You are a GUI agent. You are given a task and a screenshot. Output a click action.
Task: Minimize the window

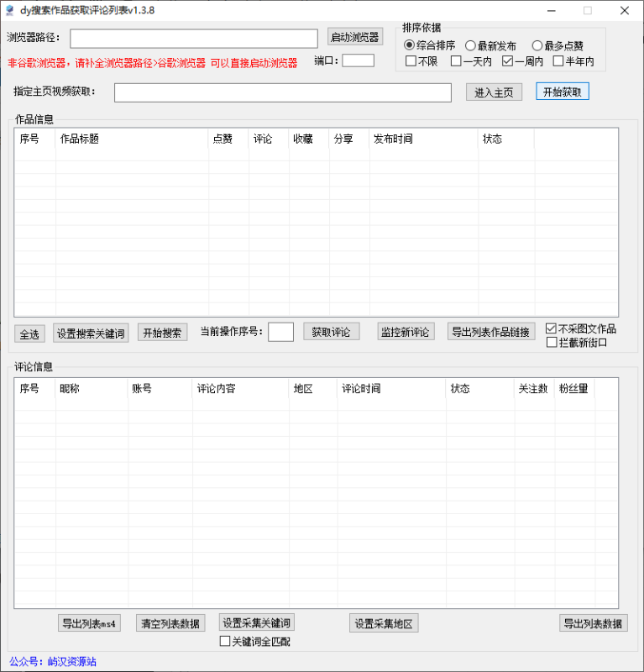(x=552, y=11)
